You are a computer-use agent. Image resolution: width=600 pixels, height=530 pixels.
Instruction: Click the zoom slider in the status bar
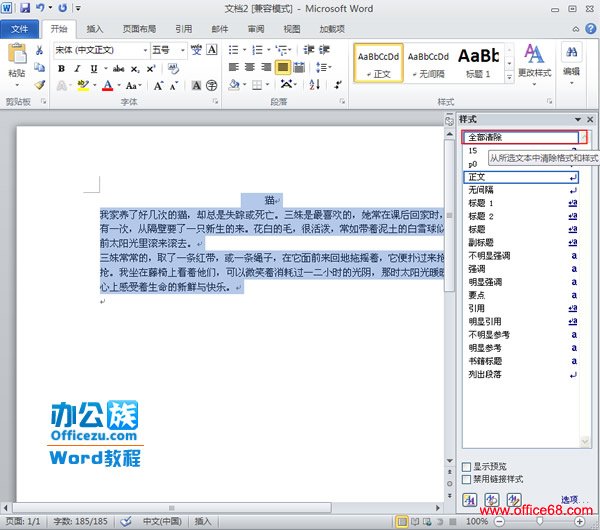[x=539, y=522]
